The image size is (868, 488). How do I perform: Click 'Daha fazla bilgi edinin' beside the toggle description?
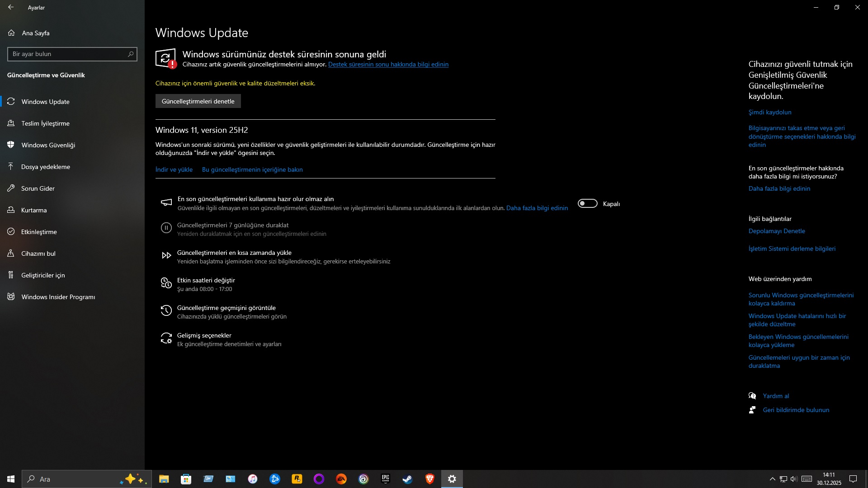tap(537, 208)
